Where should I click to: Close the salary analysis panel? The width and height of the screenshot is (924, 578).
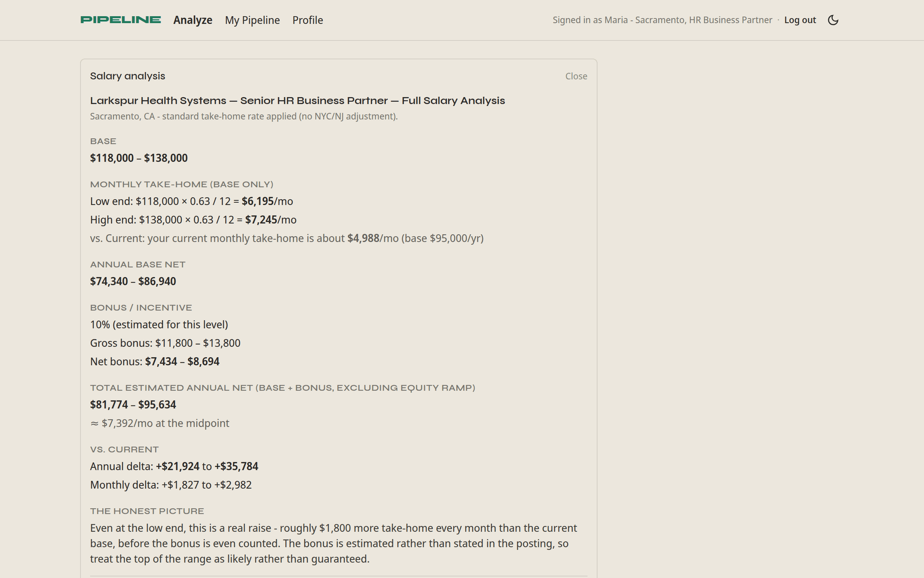tap(576, 76)
